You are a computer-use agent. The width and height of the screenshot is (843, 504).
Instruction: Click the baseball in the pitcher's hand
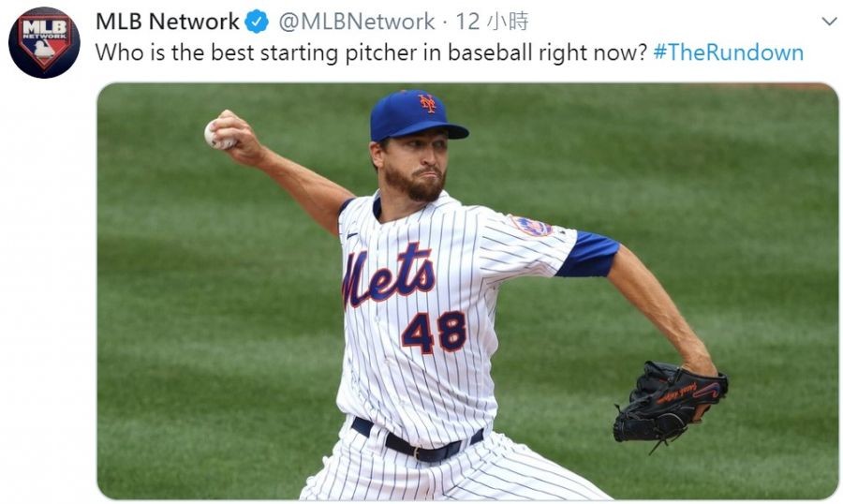[216, 133]
